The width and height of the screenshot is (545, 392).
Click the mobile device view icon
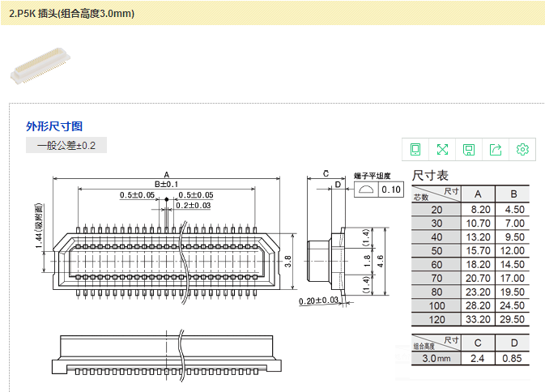(x=415, y=149)
